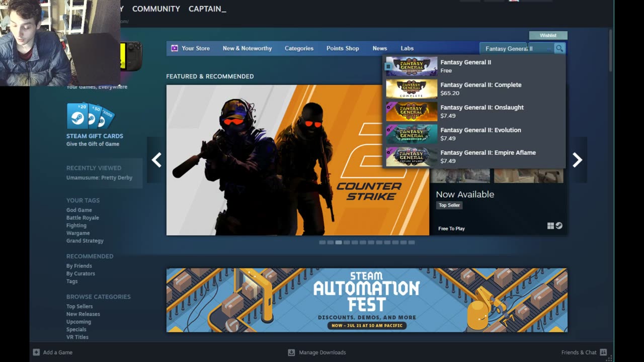Select the first carousel page dot
This screenshot has height=362, width=644.
click(x=322, y=242)
